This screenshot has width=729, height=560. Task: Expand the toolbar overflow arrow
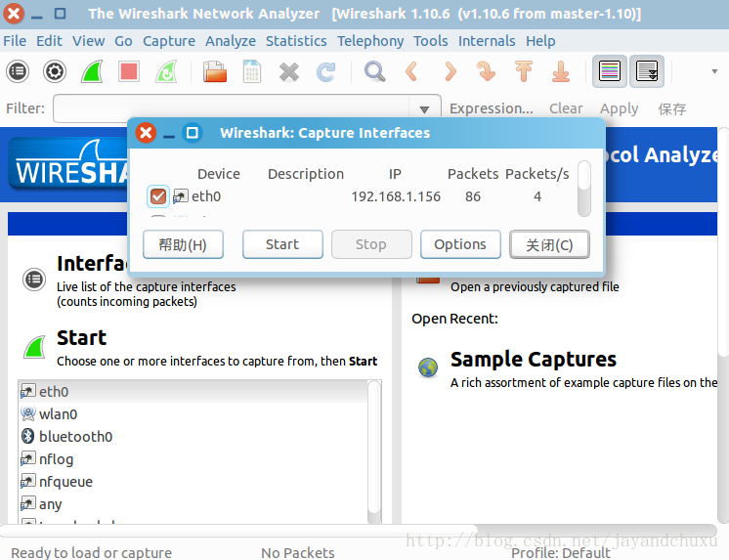tap(714, 71)
